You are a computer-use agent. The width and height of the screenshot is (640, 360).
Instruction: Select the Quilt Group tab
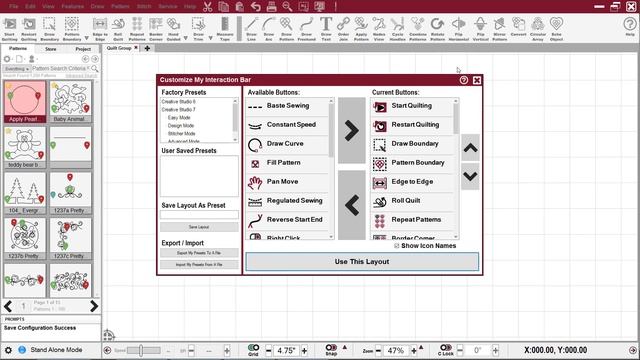(119, 48)
